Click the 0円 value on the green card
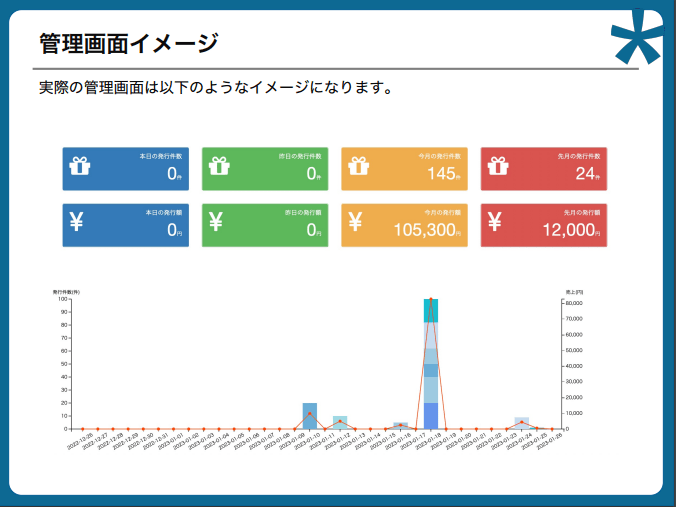This screenshot has height=507, width=676. pyautogui.click(x=314, y=230)
